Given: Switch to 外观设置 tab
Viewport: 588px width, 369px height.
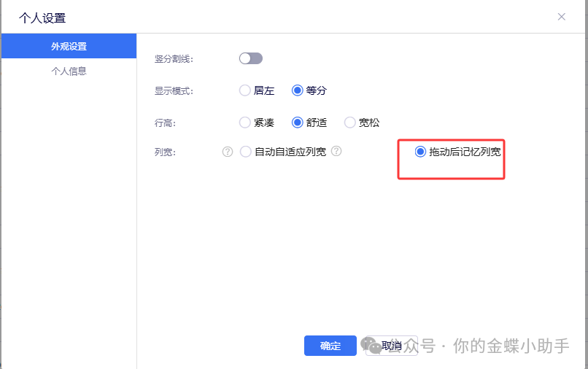Looking at the screenshot, I should [x=69, y=47].
